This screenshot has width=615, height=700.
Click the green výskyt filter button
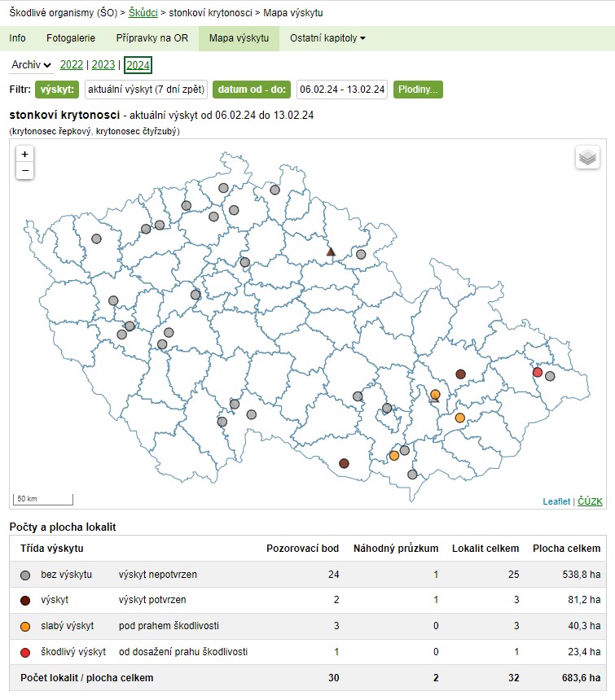pyautogui.click(x=57, y=90)
